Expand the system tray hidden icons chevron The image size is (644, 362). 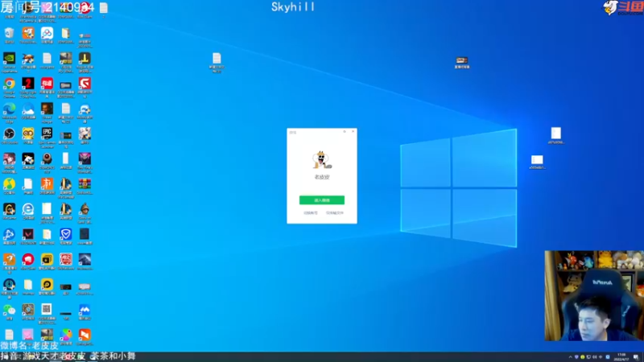click(x=570, y=357)
